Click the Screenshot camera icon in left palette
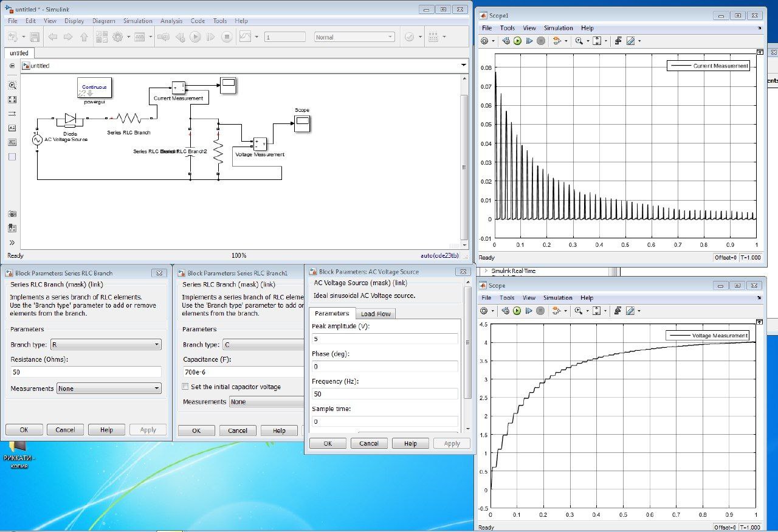The height and width of the screenshot is (532, 778). (x=12, y=214)
